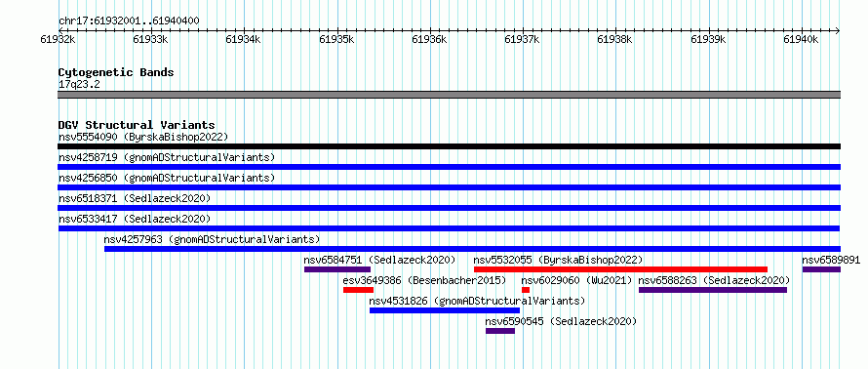The width and height of the screenshot is (868, 369).
Task: Open the nsv4531826 (gnomADStructuralVariants) label
Action: 477,301
